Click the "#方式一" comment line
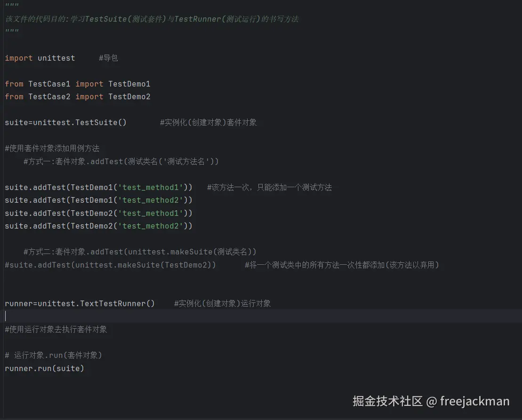Screen dimensions: 522x420 (121, 162)
